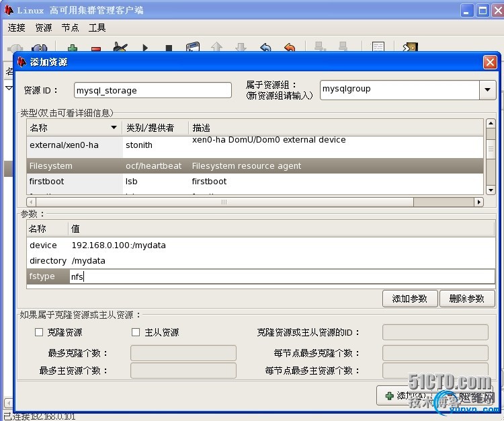Click the orange curved-arrow toolbar icon
The width and height of the screenshot is (504, 421).
click(x=290, y=48)
